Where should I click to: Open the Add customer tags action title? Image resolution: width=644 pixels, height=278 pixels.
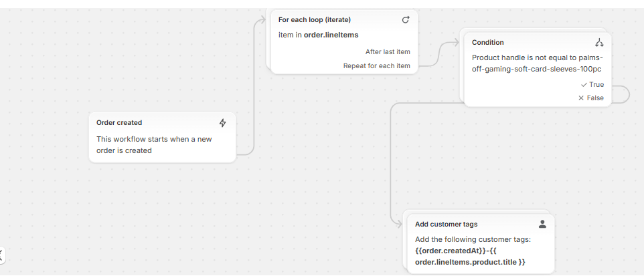[446, 224]
